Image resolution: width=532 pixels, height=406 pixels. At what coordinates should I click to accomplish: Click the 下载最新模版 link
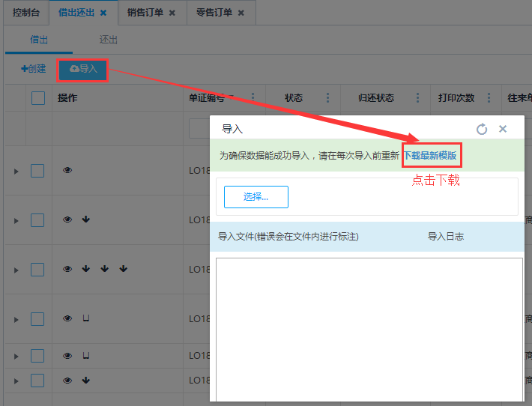430,156
